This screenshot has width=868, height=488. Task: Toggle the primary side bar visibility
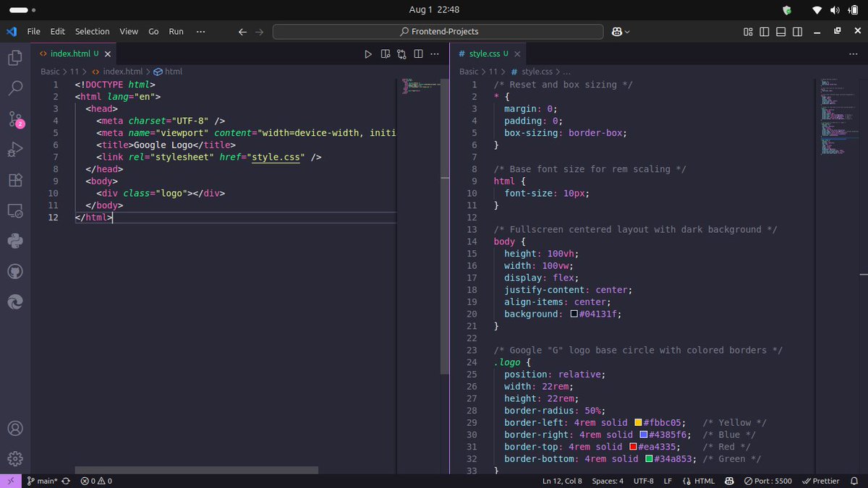(765, 32)
